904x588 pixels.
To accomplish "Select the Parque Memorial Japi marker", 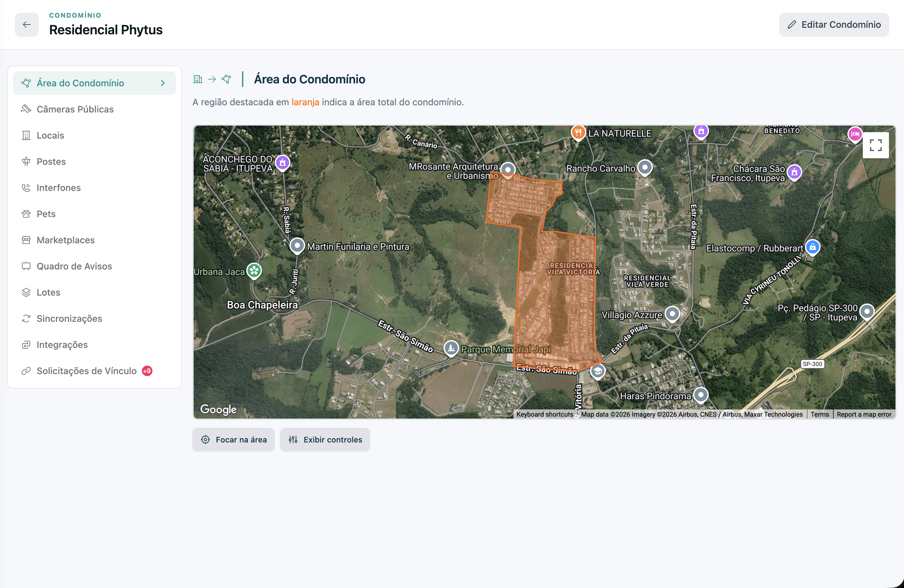I will click(451, 348).
